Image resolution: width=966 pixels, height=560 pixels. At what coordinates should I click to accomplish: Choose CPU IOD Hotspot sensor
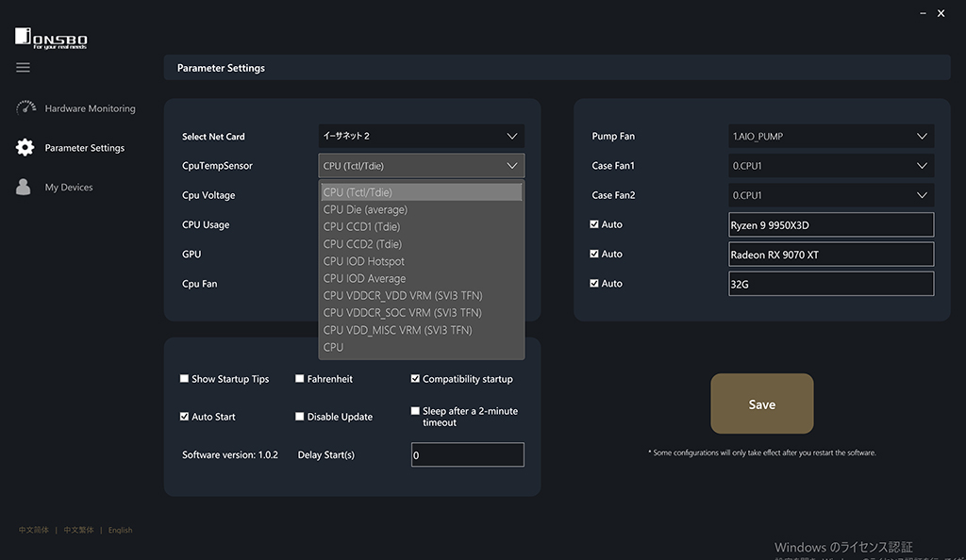pyautogui.click(x=422, y=261)
